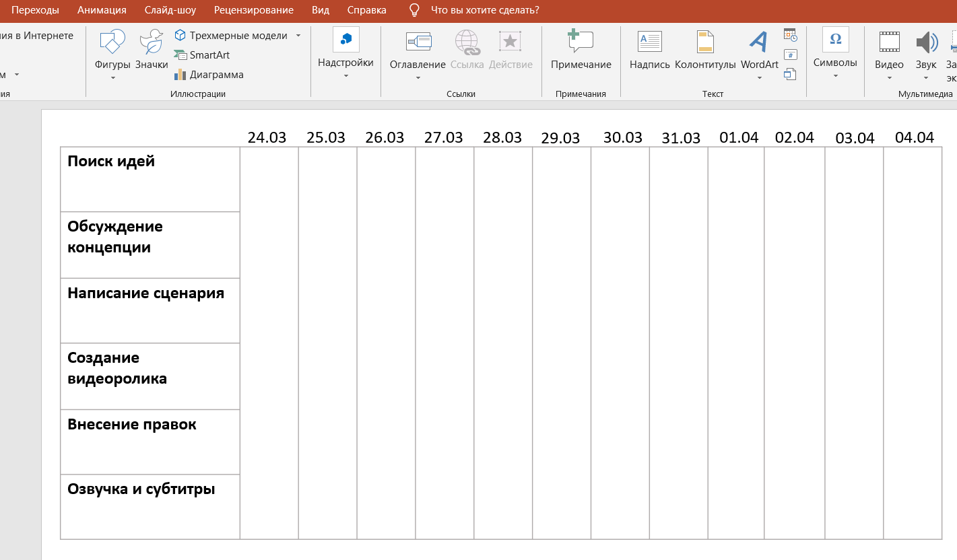Expand the Оглавление dropdown arrow
The image size is (957, 560).
(418, 78)
